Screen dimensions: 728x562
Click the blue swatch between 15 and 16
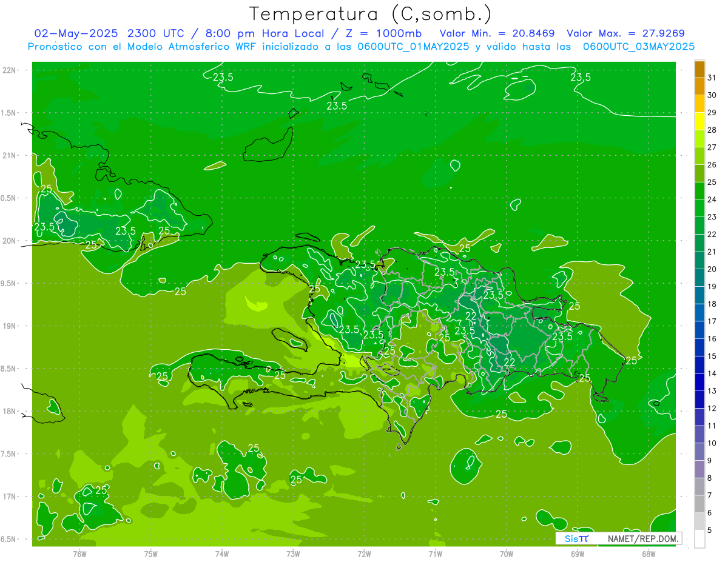pyautogui.click(x=699, y=347)
